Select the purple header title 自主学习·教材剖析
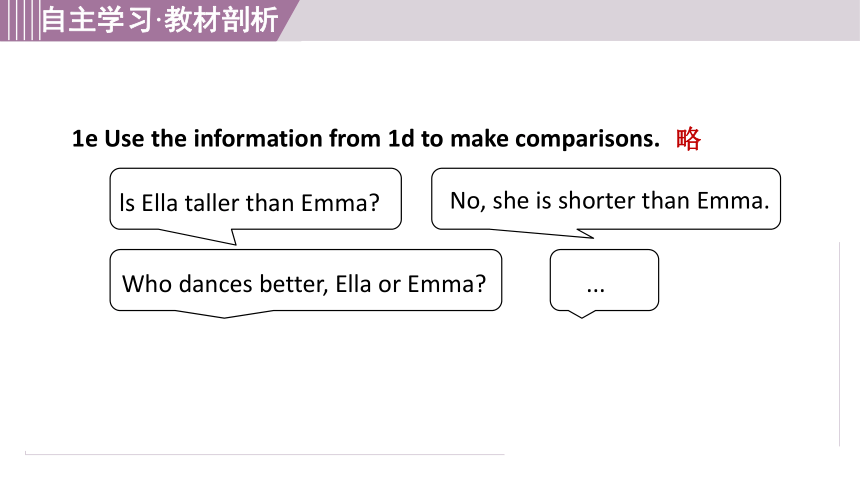Image resolution: width=860 pixels, height=484 pixels. click(x=160, y=20)
